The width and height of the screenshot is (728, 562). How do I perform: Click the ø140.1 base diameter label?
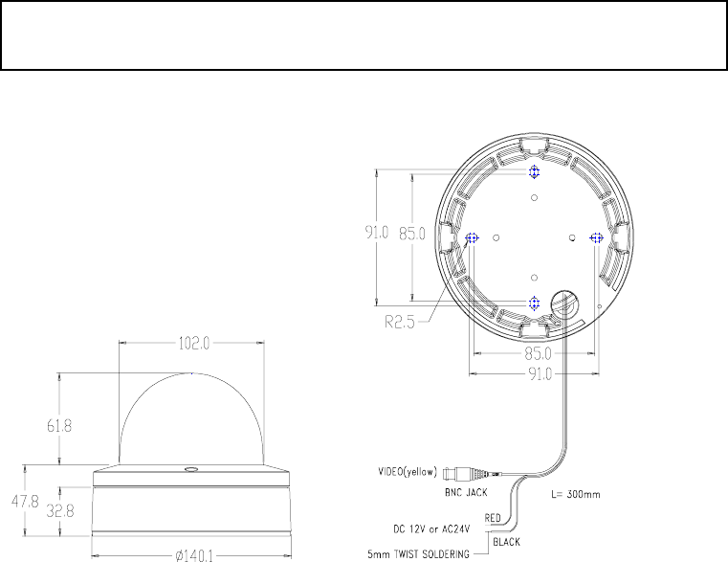click(x=194, y=555)
